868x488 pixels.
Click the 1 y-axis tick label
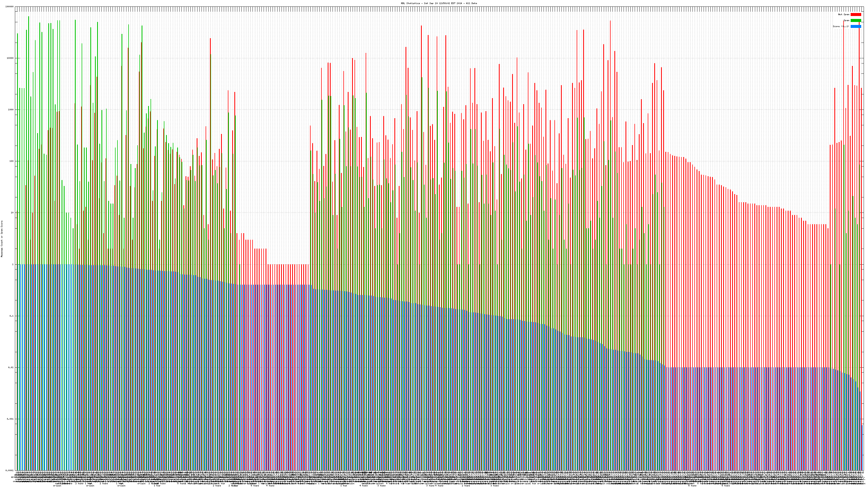pos(13,264)
